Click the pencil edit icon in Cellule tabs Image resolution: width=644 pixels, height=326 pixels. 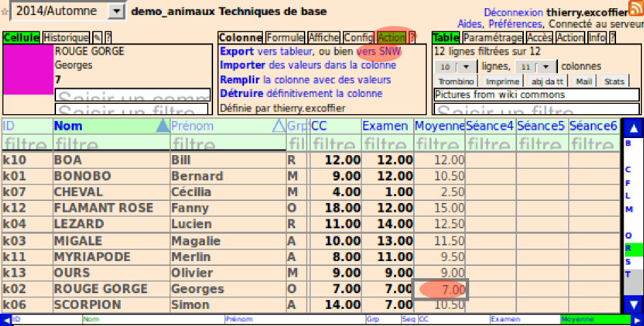point(97,38)
